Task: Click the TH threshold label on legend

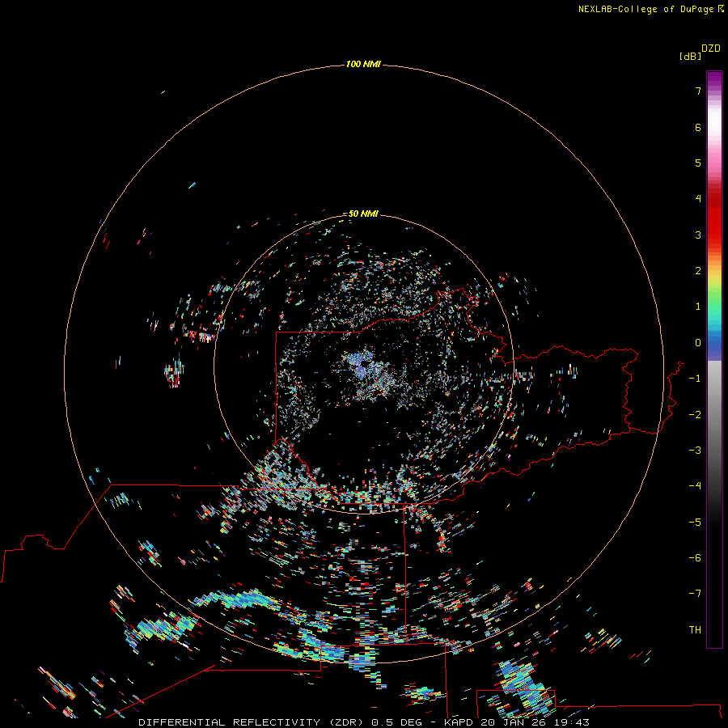Action: pyautogui.click(x=695, y=630)
